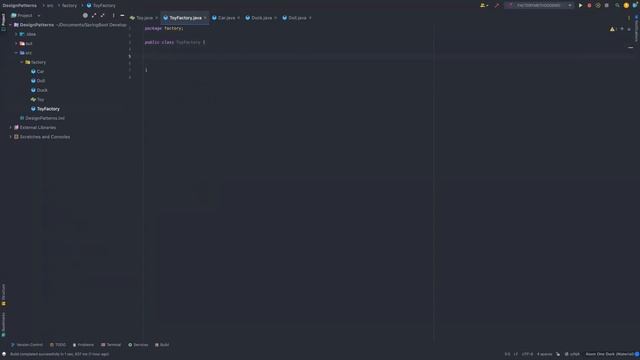
Task: Click the red Debug bug icon
Action: tap(589, 5)
